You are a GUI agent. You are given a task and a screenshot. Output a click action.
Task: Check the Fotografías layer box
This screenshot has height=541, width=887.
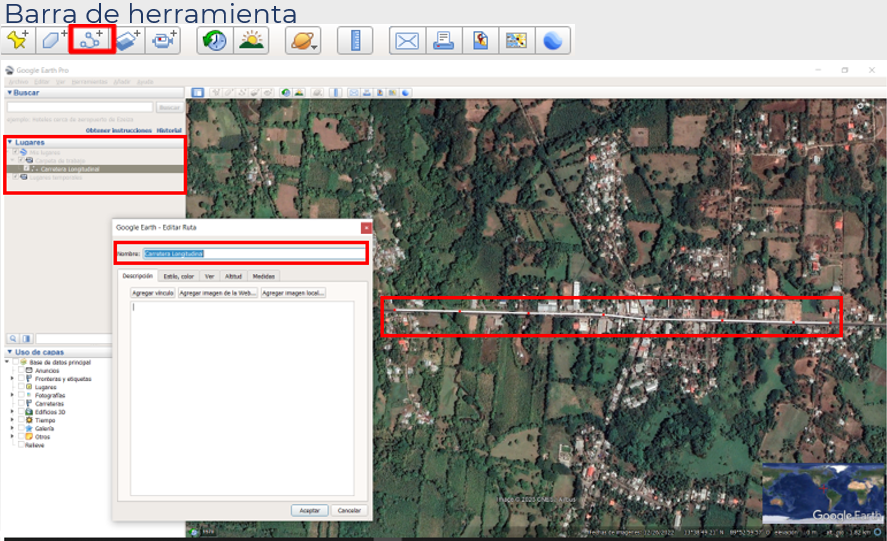[x=20, y=395]
